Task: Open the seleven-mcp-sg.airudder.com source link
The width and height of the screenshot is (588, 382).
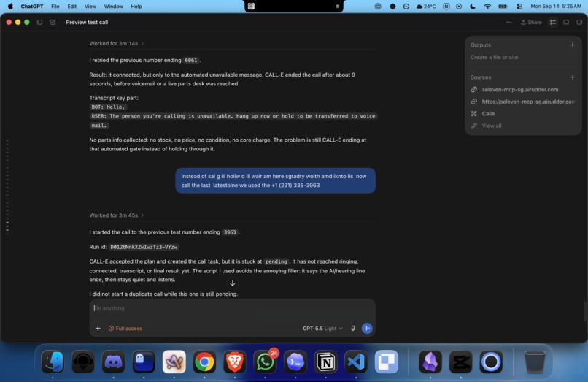Action: tap(519, 89)
